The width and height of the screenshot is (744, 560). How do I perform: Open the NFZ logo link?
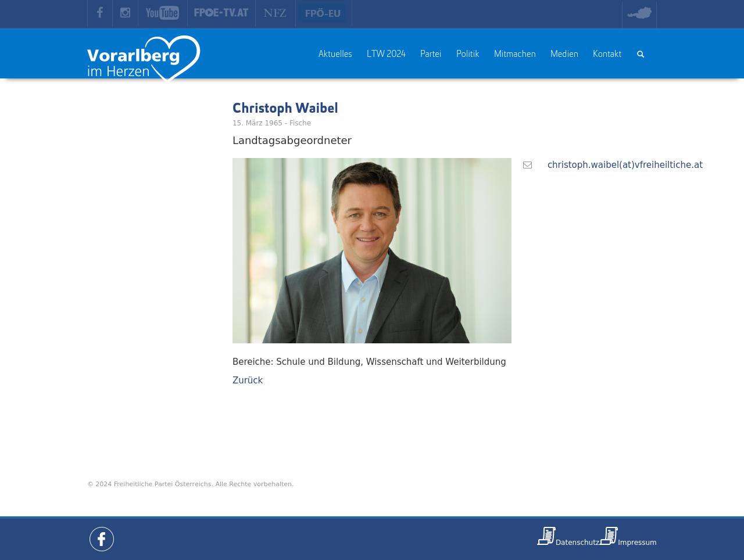tap(275, 13)
